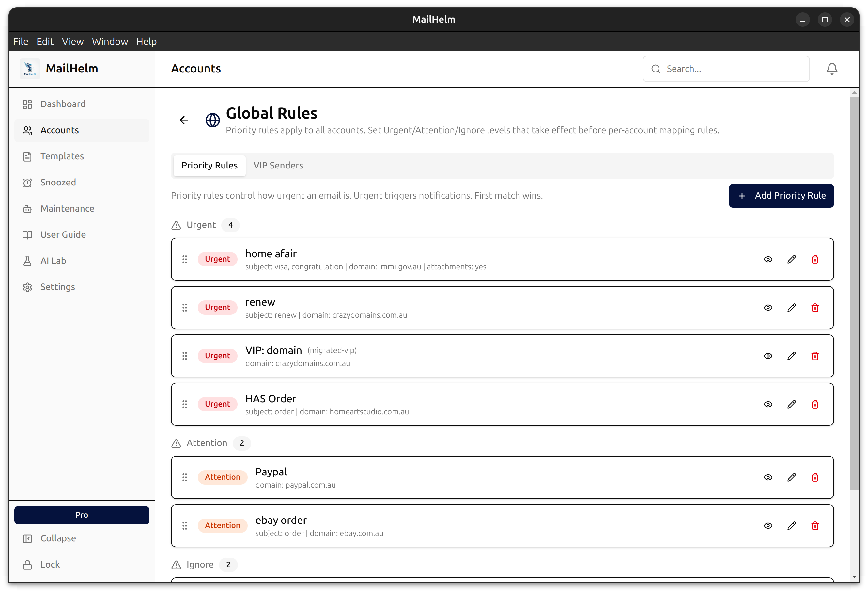Image resolution: width=868 pixels, height=593 pixels.
Task: Edit the 'HAS Order' rule
Action: 791,404
